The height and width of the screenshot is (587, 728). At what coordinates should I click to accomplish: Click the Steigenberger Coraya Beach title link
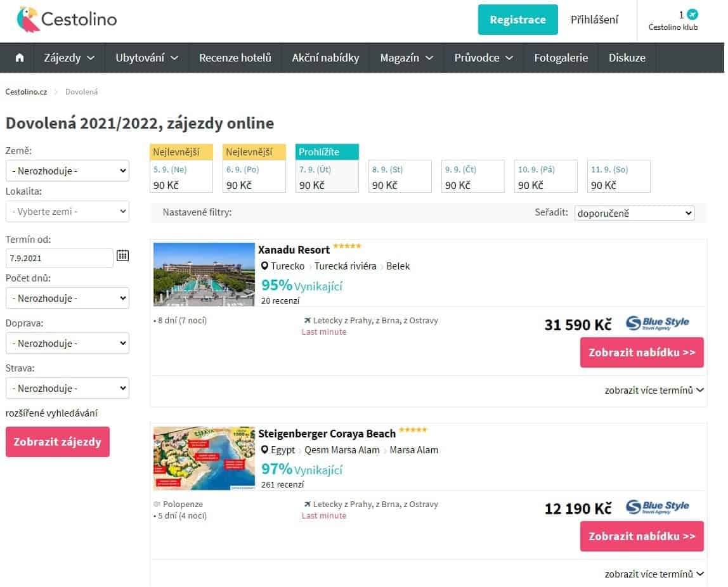tap(327, 434)
